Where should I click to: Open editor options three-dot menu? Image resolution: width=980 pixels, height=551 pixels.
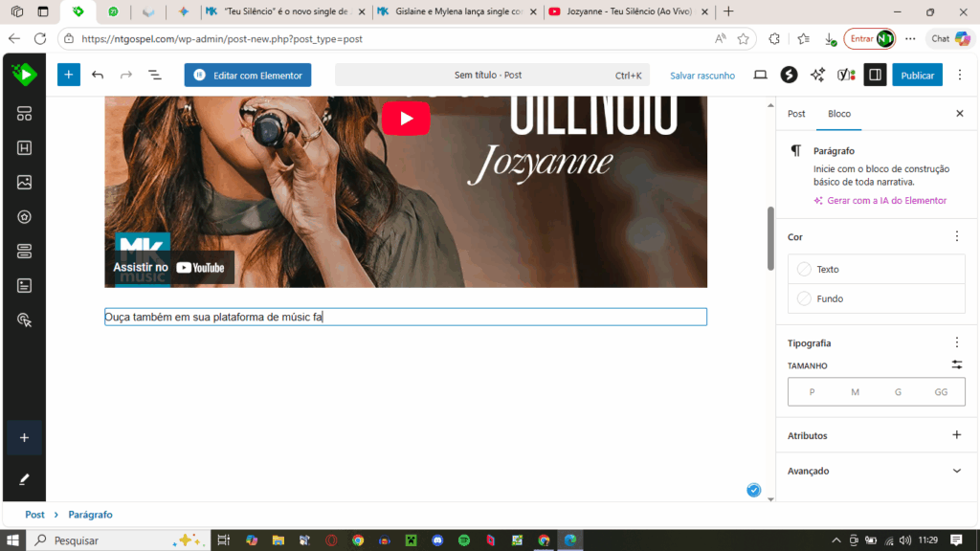[960, 75]
